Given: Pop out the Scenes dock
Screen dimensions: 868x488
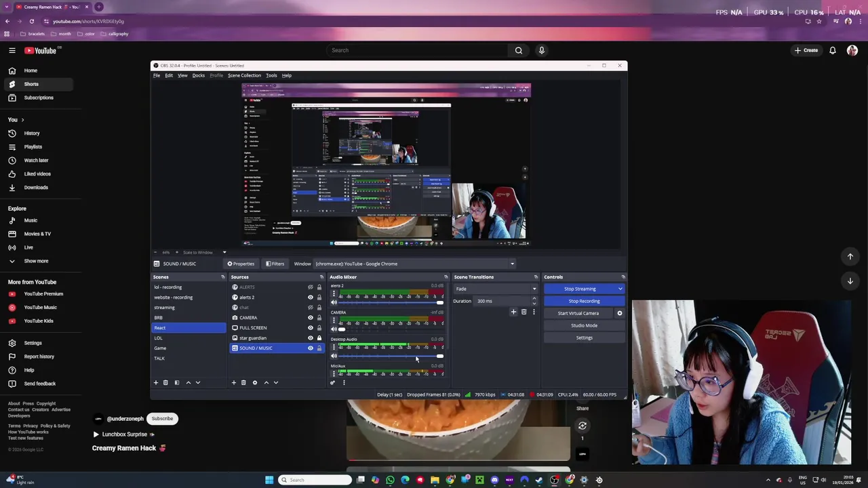Looking at the screenshot, I should click(222, 277).
